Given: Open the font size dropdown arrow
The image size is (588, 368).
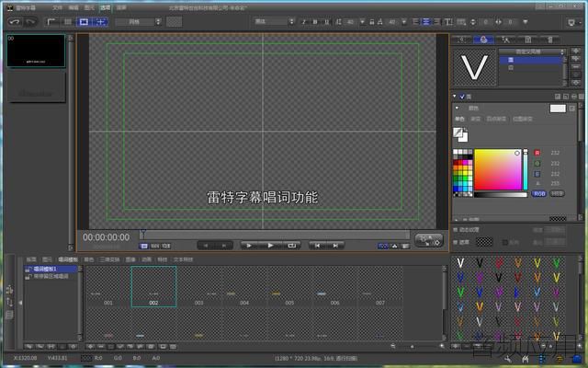Looking at the screenshot, I should point(362,22).
